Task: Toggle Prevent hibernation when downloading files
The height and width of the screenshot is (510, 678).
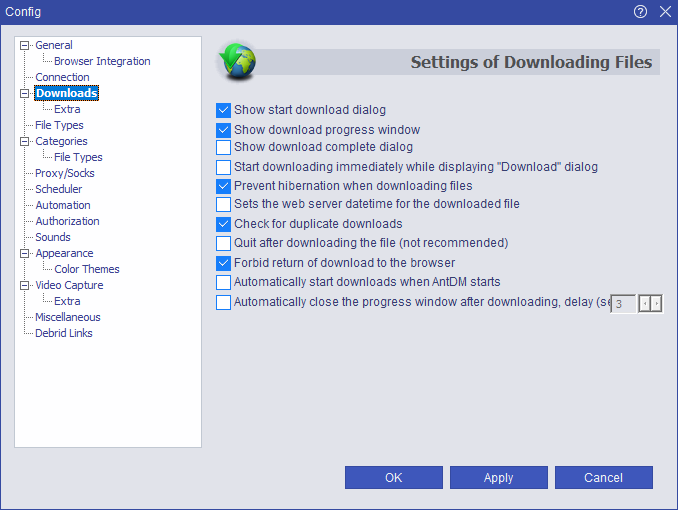Action: click(x=223, y=186)
